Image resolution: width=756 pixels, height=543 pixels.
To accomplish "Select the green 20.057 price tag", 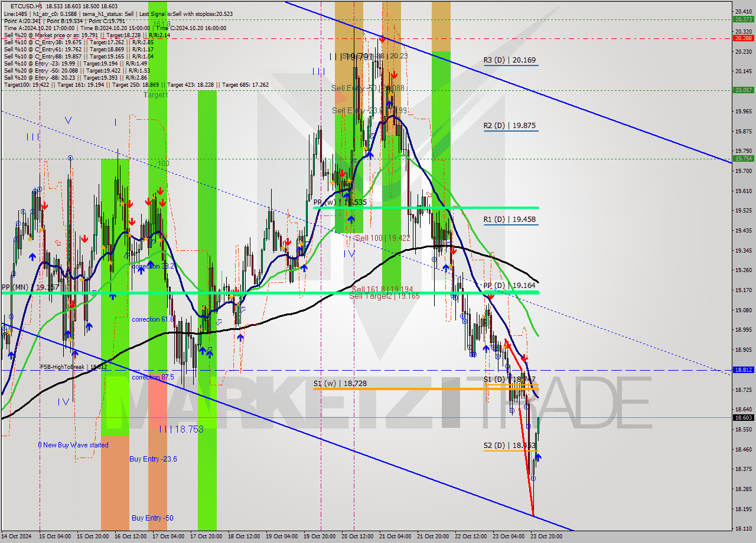I will 743,90.
